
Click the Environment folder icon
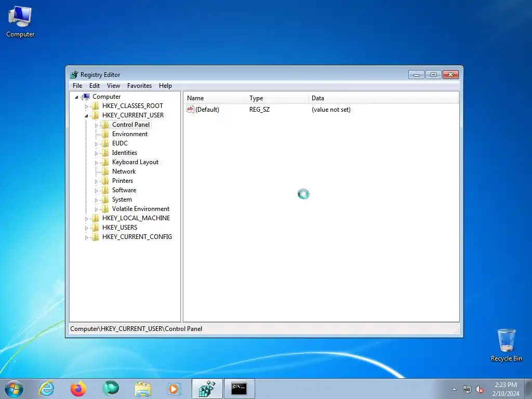[105, 134]
